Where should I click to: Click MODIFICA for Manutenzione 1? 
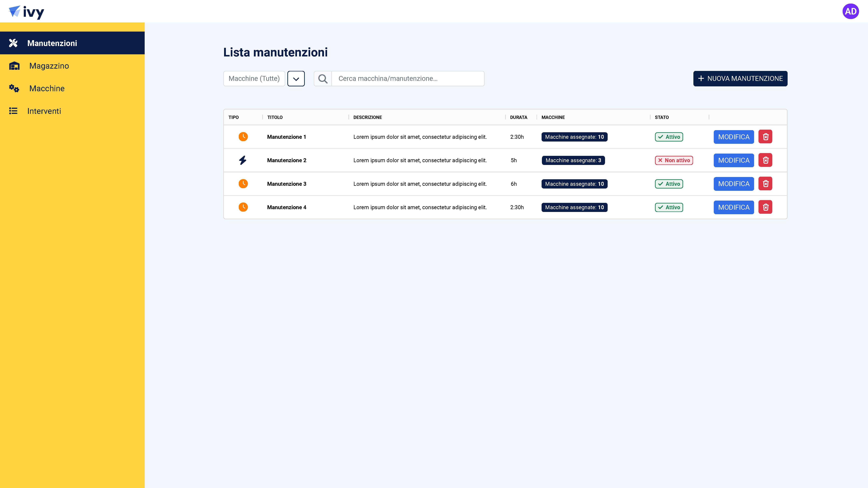(x=734, y=137)
